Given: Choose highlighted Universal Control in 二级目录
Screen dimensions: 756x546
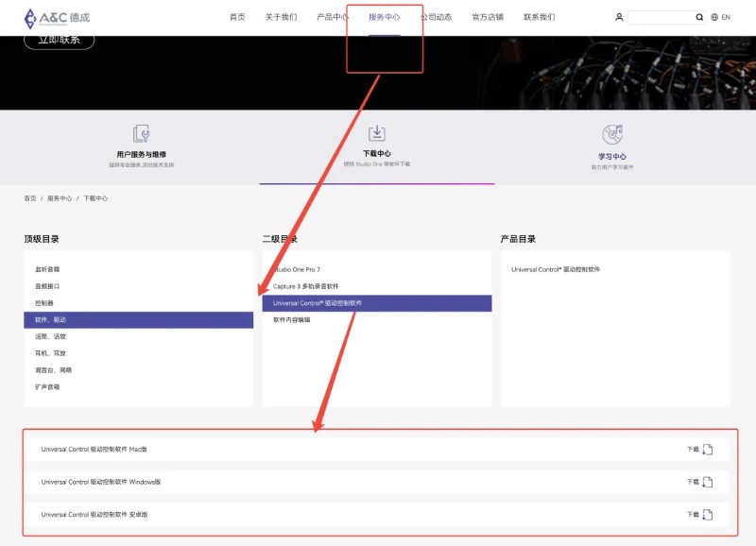Looking at the screenshot, I should click(377, 303).
